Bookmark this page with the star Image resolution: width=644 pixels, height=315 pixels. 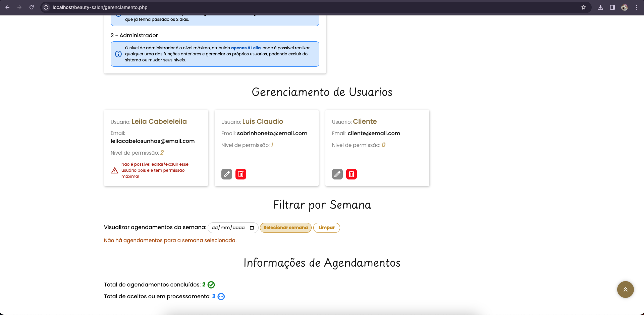tap(584, 7)
